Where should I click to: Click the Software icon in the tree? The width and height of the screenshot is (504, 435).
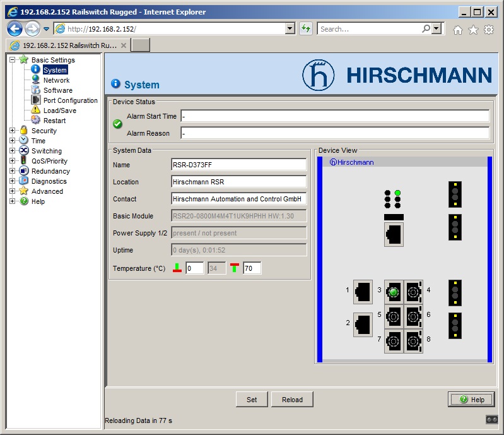35,90
